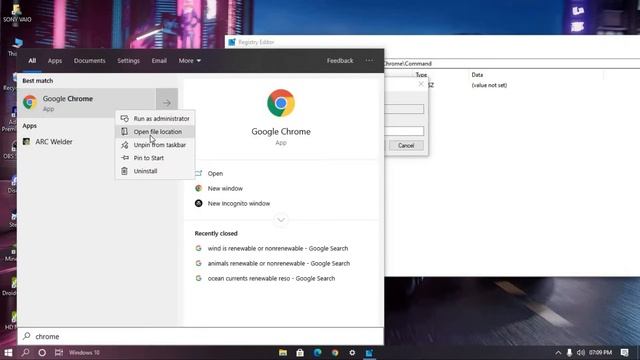Select the '(value not set)' data cell
This screenshot has width=640, height=360.
(489, 85)
